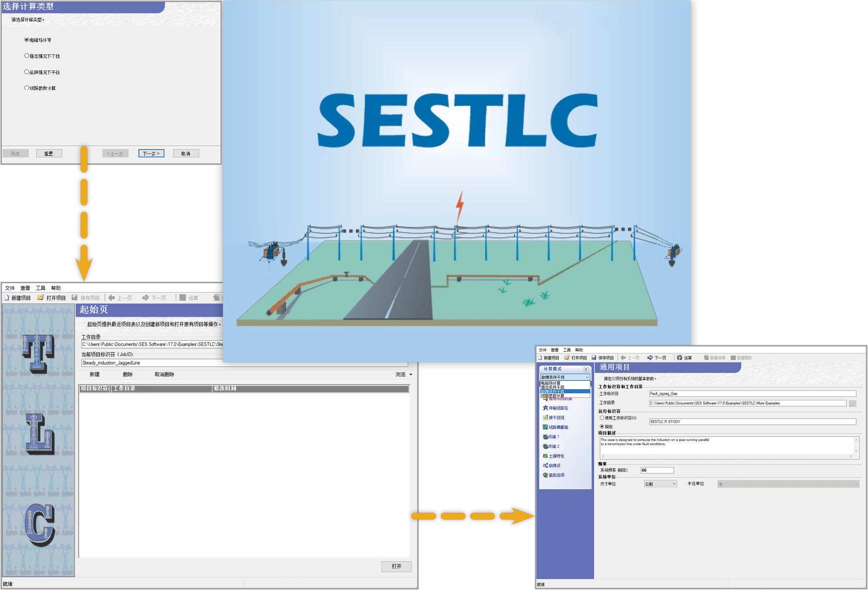Click the browse "..." button beside 工作目录
The height and width of the screenshot is (590, 868).
point(852,404)
